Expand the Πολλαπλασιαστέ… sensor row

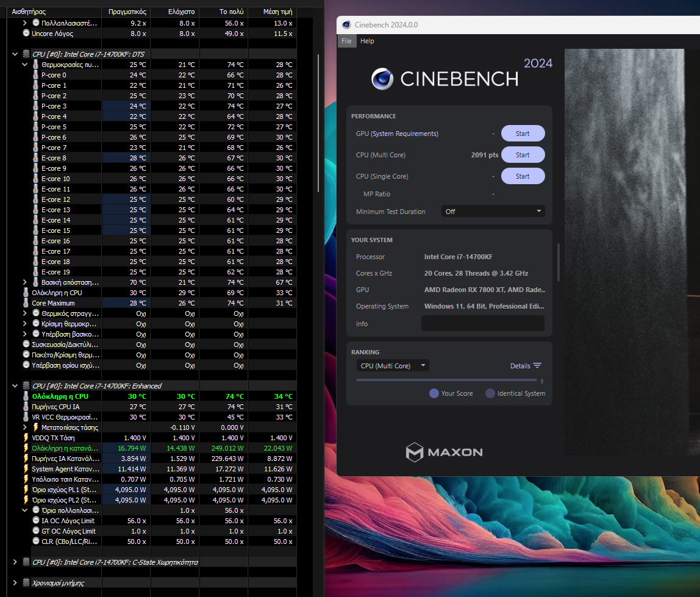(x=25, y=23)
